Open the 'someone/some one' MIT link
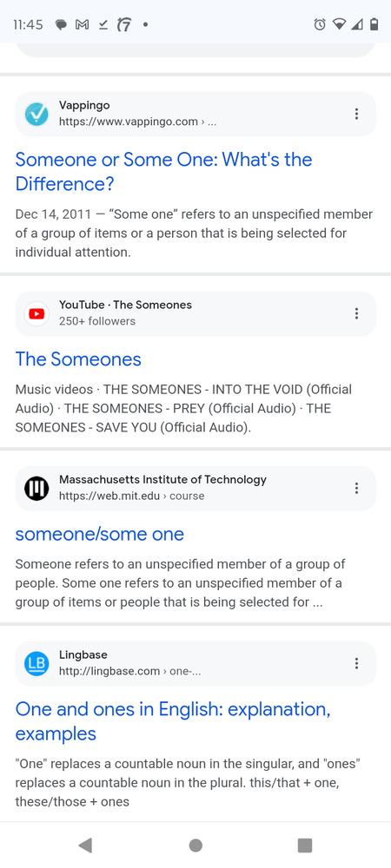This screenshot has height=868, width=391. (100, 534)
